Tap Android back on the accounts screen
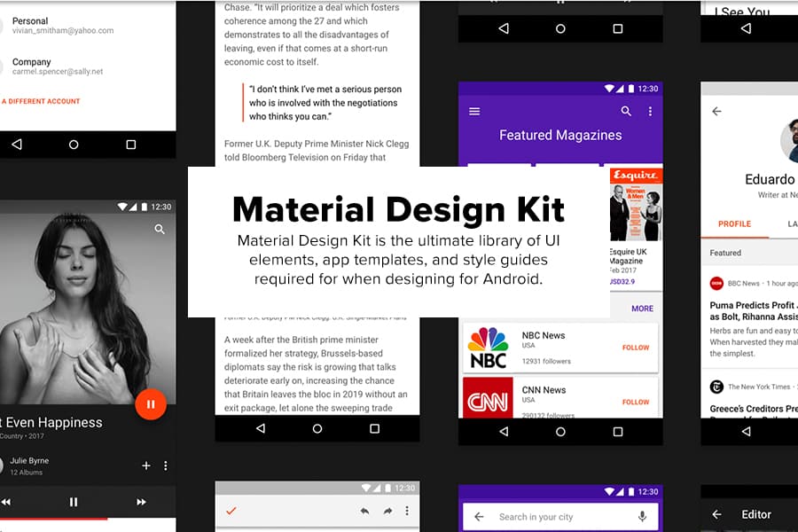Viewport: 798px width, 532px height. tap(17, 145)
